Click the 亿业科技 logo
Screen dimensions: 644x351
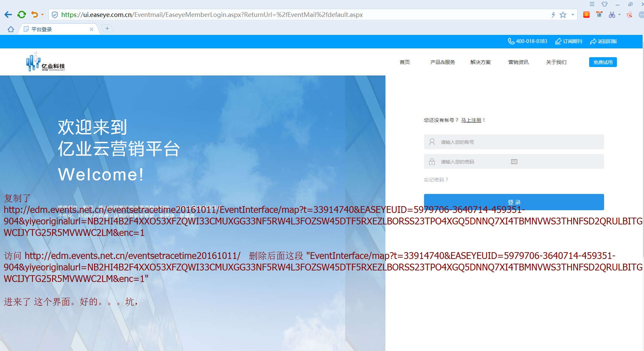point(46,62)
